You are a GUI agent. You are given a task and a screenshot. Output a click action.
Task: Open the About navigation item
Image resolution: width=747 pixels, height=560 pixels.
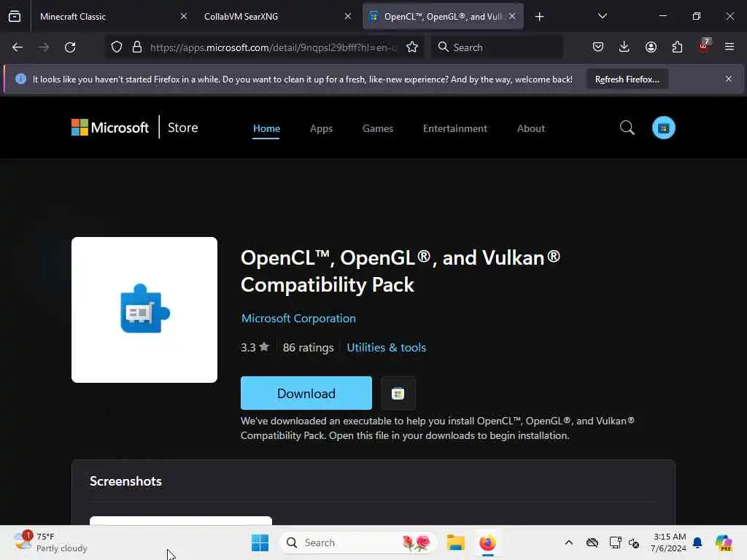coord(531,128)
